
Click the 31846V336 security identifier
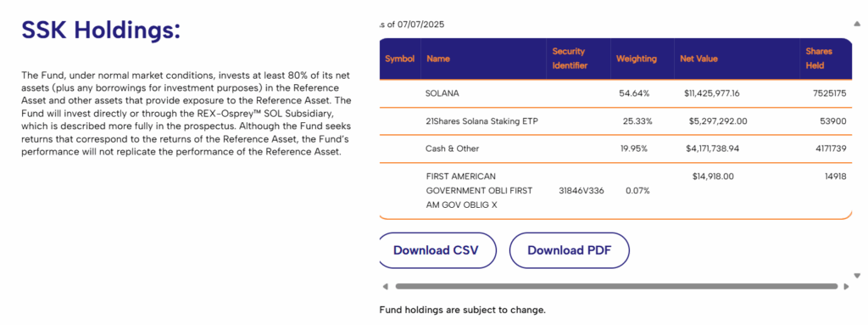[581, 191]
